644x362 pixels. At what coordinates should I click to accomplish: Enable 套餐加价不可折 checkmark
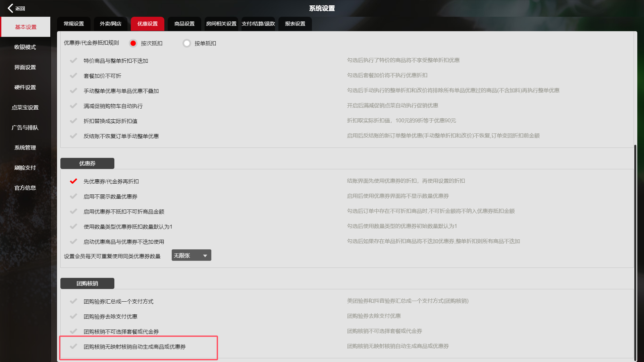coord(73,76)
